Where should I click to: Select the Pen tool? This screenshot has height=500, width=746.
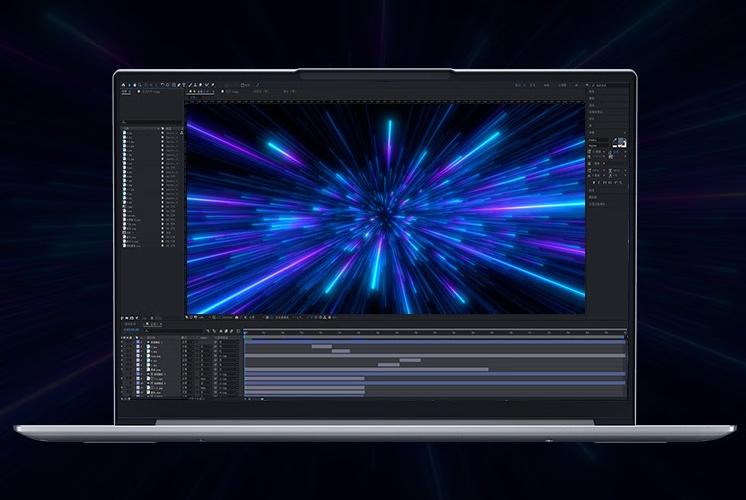(179, 85)
